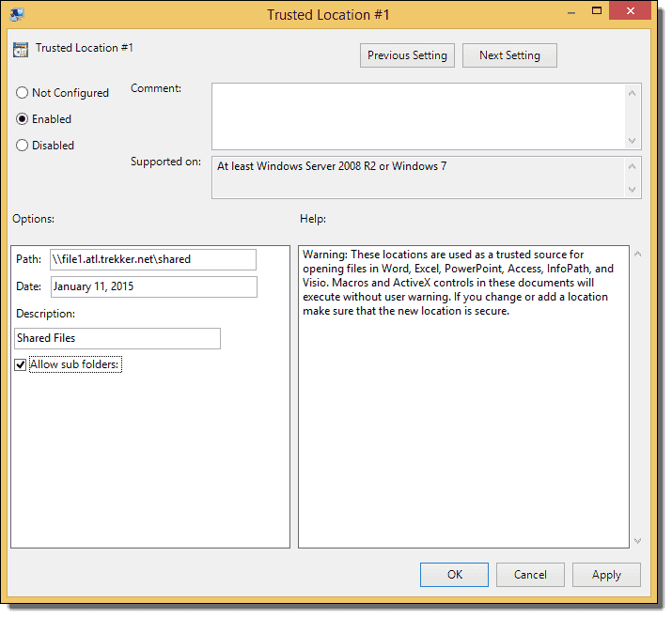This screenshot has height=618, width=672.
Task: Minimize the Trusted Location #1 window
Action: click(571, 12)
